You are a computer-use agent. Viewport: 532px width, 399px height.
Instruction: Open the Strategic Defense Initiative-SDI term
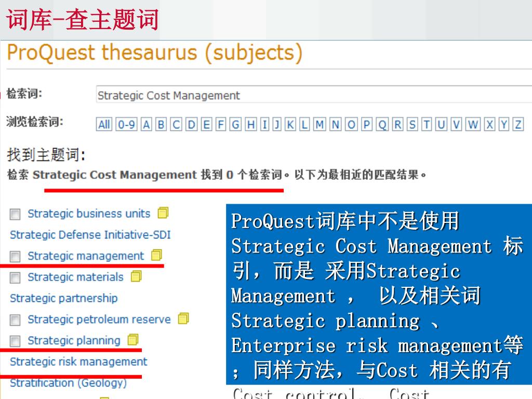tap(90, 234)
